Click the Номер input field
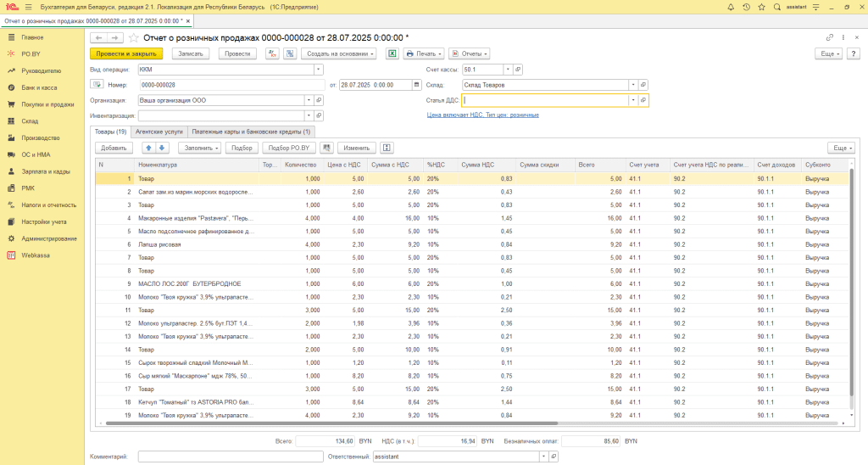This screenshot has height=465, width=868. (x=232, y=85)
